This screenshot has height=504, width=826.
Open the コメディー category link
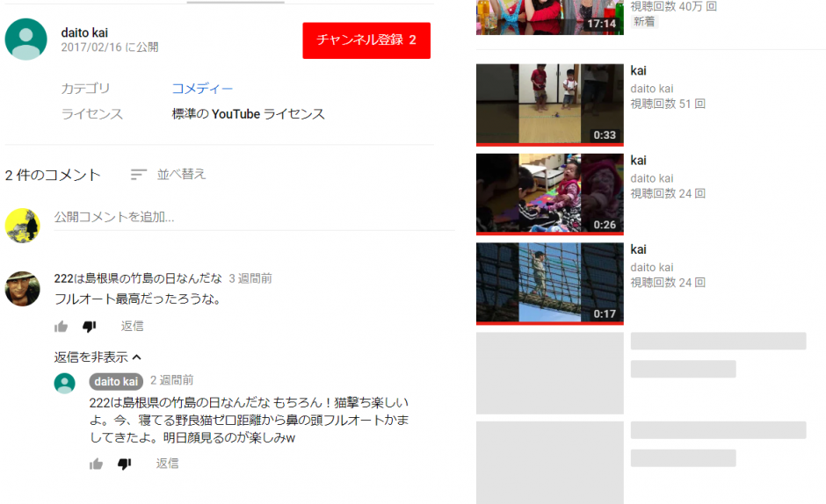click(x=202, y=89)
